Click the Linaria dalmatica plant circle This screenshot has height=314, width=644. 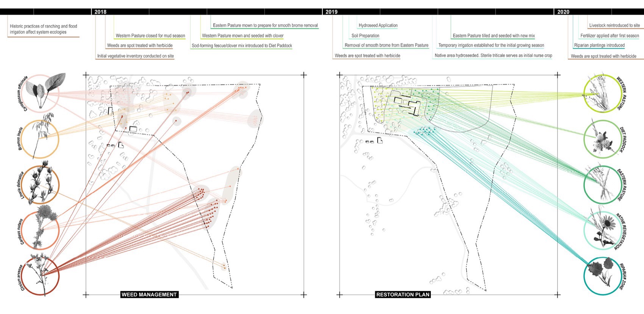click(40, 185)
